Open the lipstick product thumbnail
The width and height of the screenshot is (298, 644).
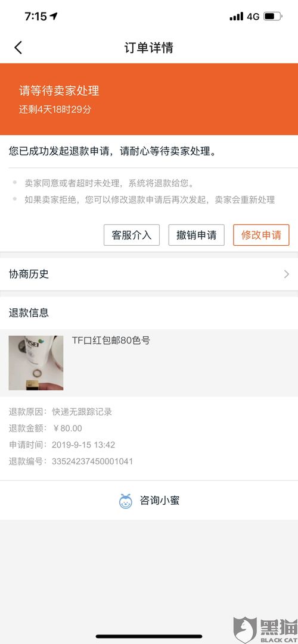point(36,362)
